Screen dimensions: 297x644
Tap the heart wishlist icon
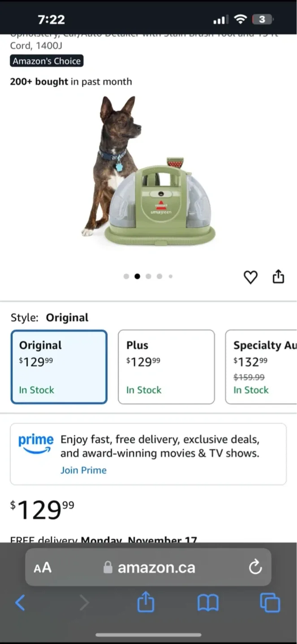tap(250, 277)
